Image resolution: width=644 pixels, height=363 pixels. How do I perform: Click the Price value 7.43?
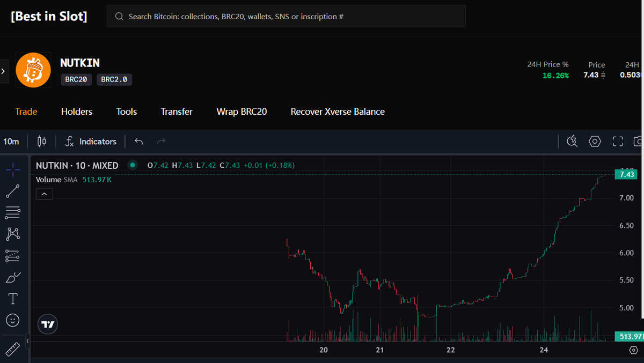click(591, 75)
